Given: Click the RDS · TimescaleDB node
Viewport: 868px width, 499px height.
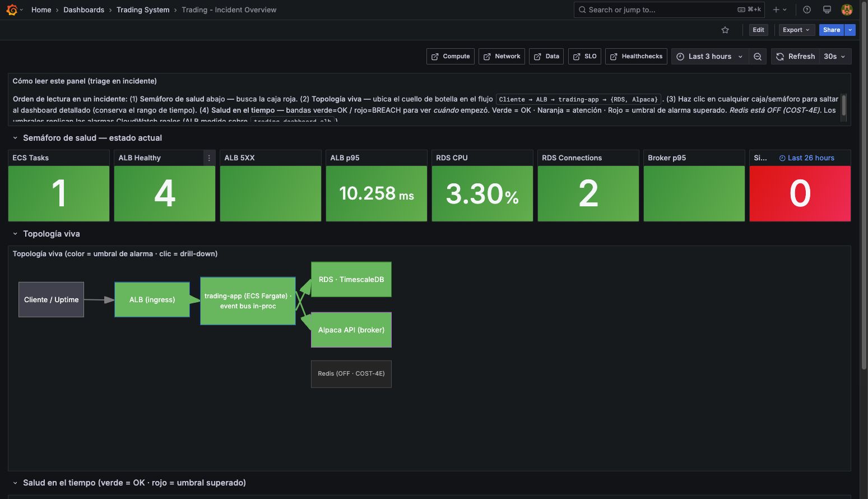Looking at the screenshot, I should tap(351, 279).
